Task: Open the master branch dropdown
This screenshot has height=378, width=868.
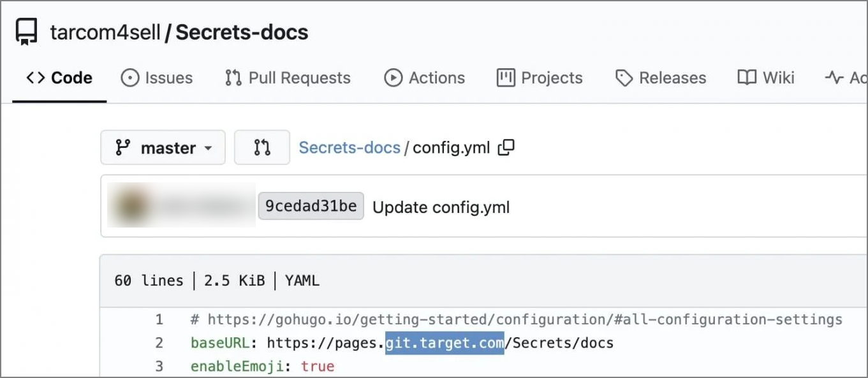Action: click(163, 147)
